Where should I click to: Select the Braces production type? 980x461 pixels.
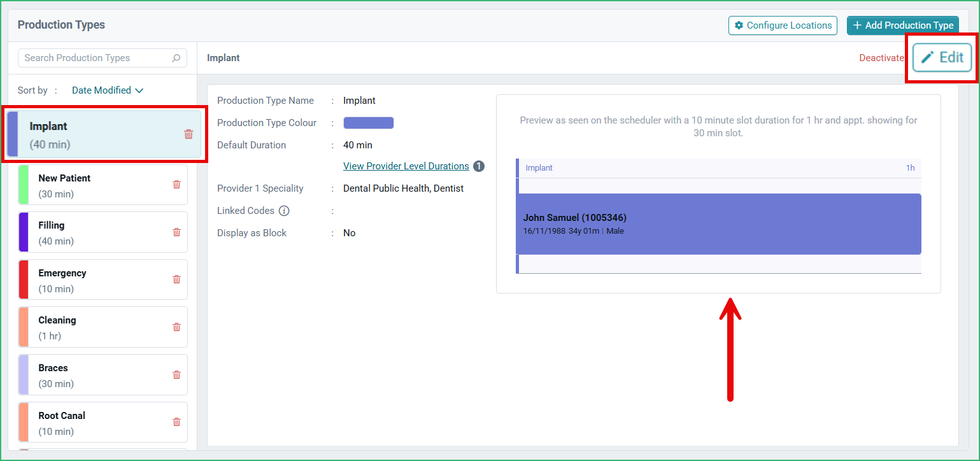click(x=103, y=374)
